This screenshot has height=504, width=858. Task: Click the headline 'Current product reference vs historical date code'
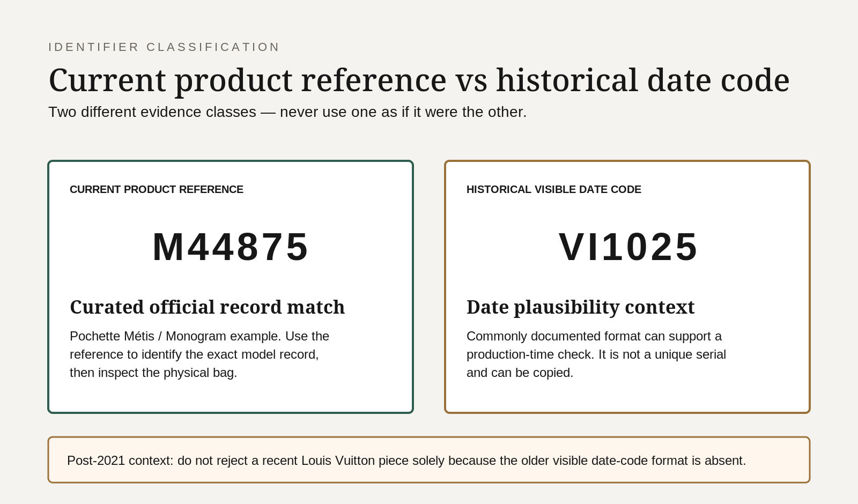(x=419, y=80)
